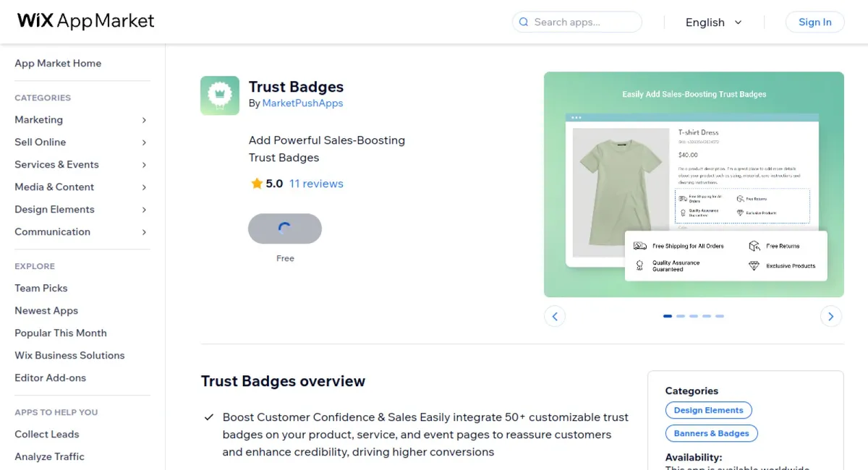Open Newest Apps
Image resolution: width=868 pixels, height=470 pixels.
pos(46,310)
